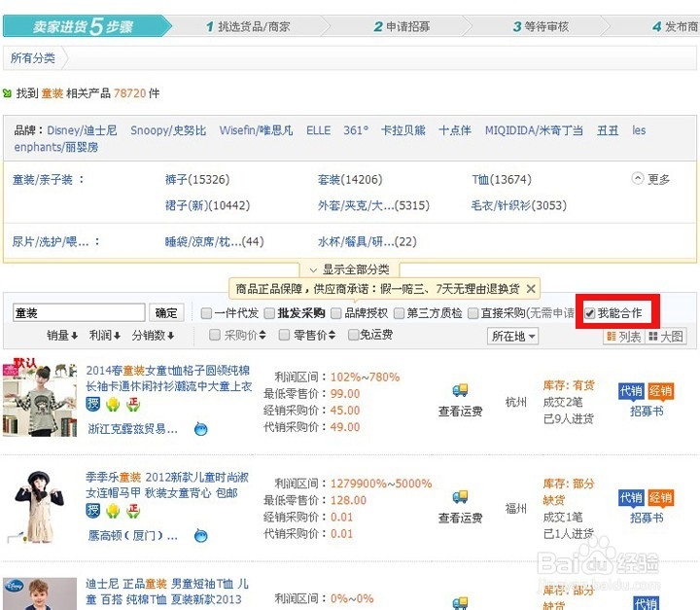Select brand Disney/迪士尼
700x610 pixels.
pos(82,130)
